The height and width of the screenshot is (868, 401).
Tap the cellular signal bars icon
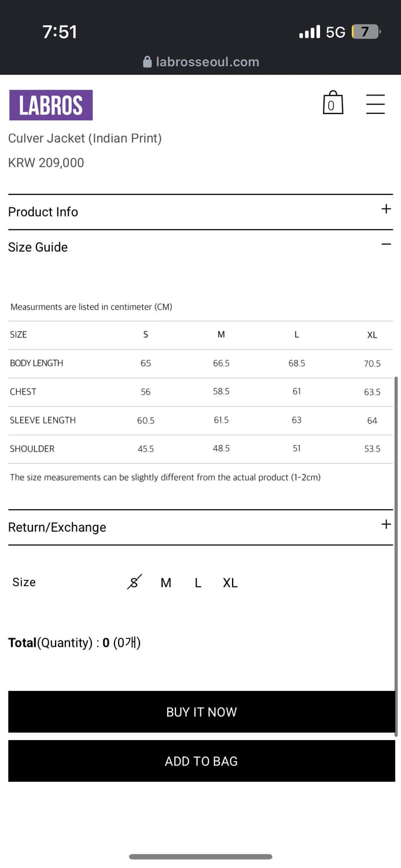click(310, 32)
